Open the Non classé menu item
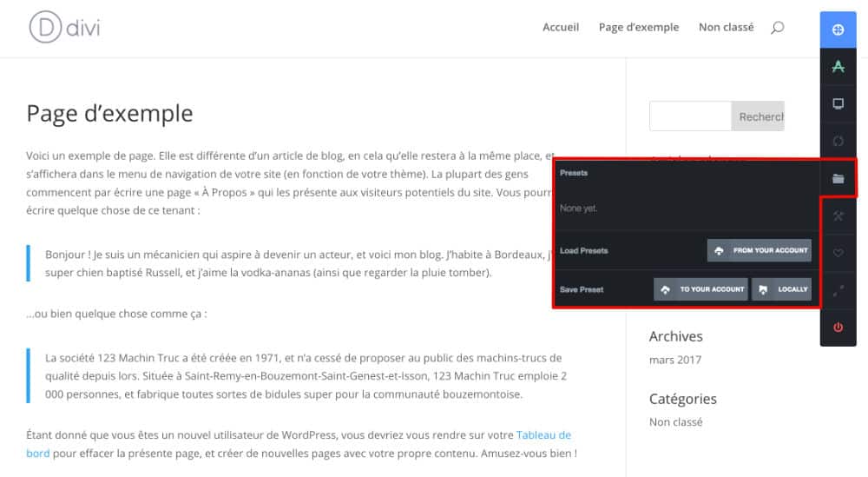The image size is (868, 477). [726, 27]
